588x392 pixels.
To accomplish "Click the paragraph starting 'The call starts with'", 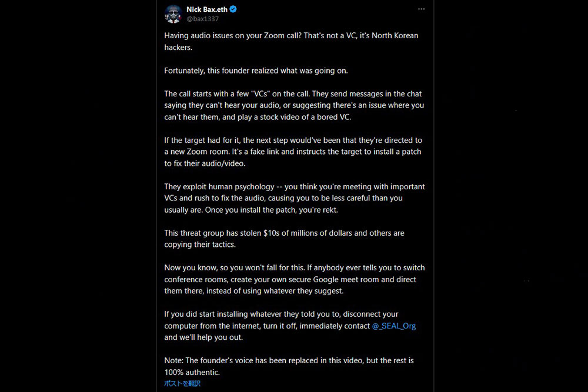I will [294, 105].
